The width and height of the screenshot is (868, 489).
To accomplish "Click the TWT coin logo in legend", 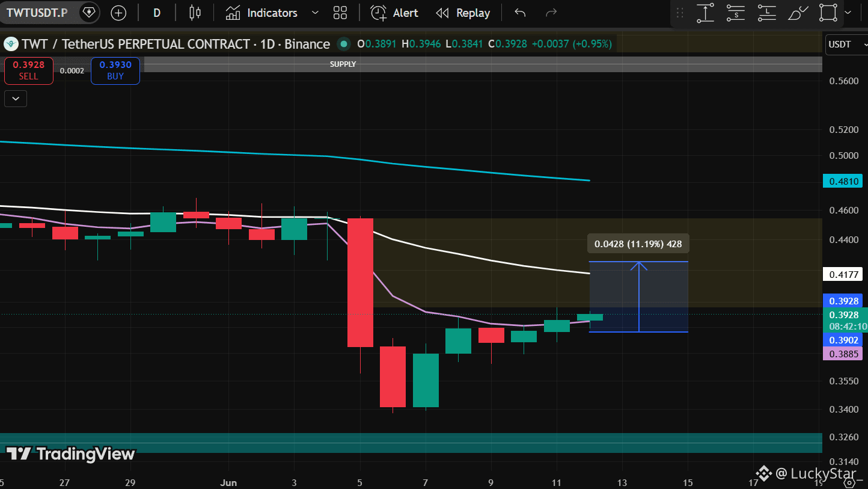I will (11, 44).
